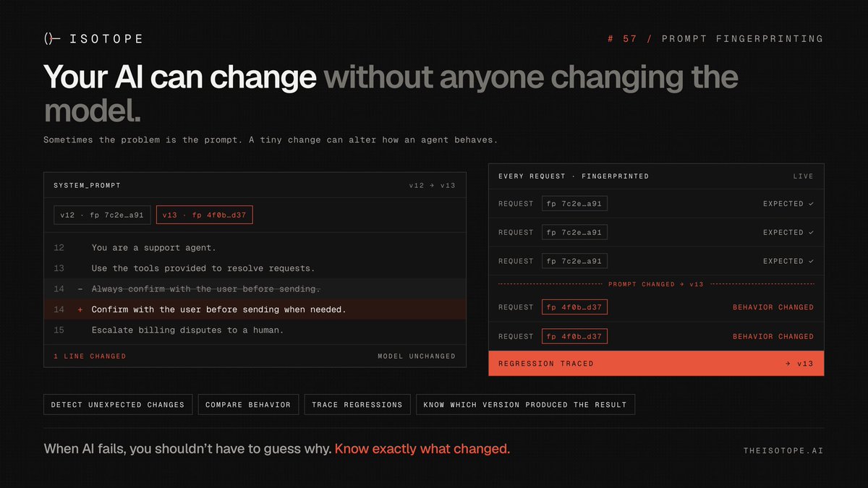Click the TRACE REGRESSIONS tag
This screenshot has width=868, height=488.
357,405
